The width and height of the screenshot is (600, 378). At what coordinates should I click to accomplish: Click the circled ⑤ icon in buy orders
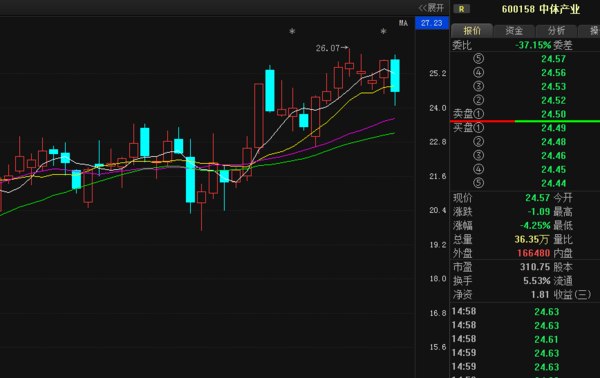[478, 183]
